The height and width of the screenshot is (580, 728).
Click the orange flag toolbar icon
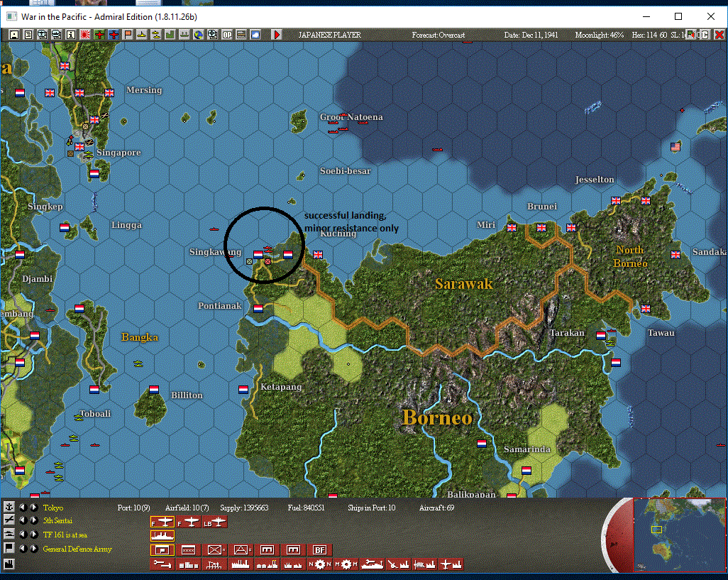(x=128, y=34)
